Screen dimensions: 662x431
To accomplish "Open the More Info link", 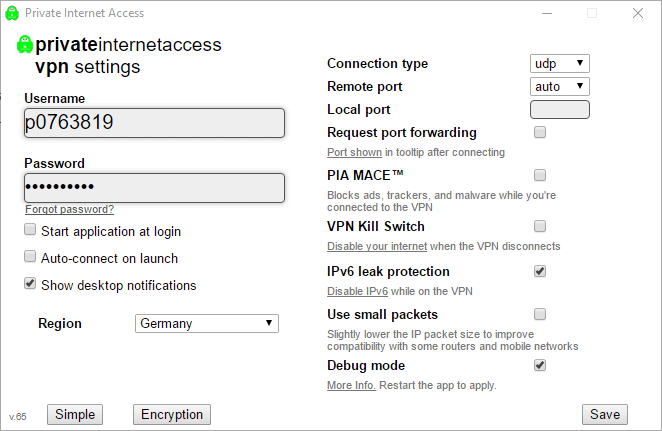I will (351, 385).
